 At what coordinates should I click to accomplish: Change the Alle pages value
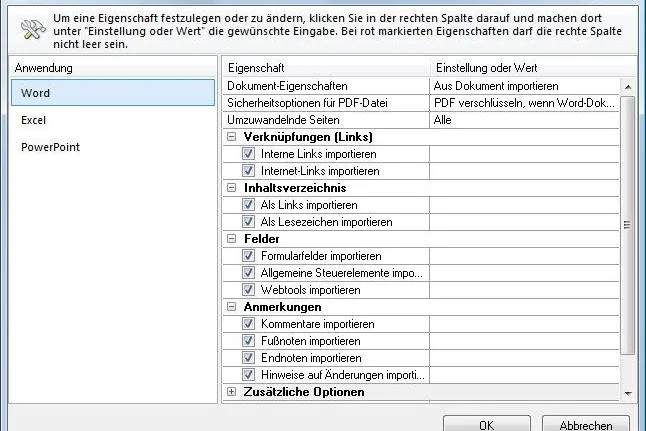coord(524,120)
